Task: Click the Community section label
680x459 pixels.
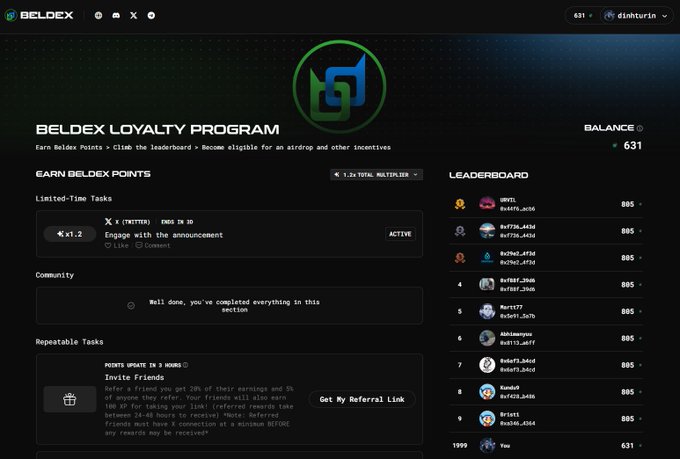Action: click(x=55, y=275)
